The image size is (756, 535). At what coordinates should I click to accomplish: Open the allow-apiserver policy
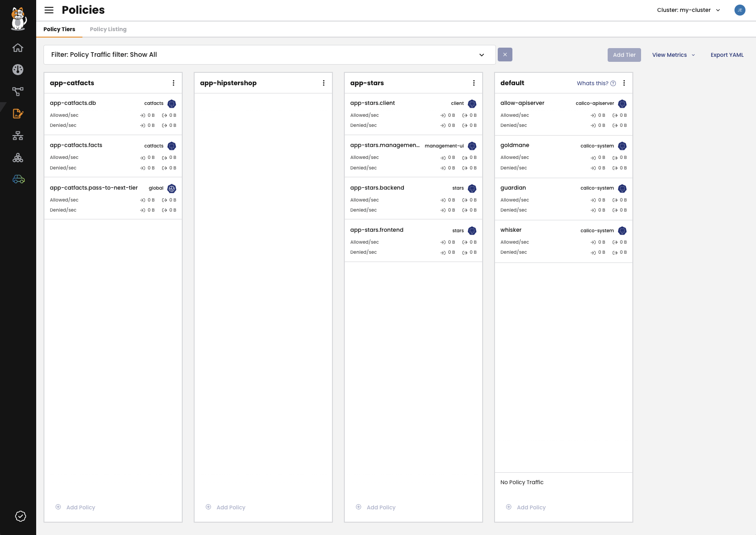[522, 103]
